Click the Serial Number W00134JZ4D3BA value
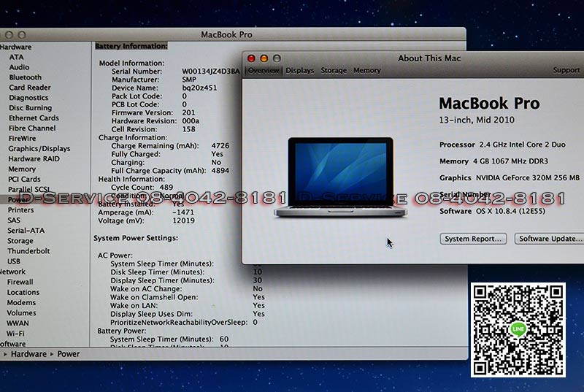Image resolution: width=584 pixels, height=392 pixels. [x=211, y=71]
